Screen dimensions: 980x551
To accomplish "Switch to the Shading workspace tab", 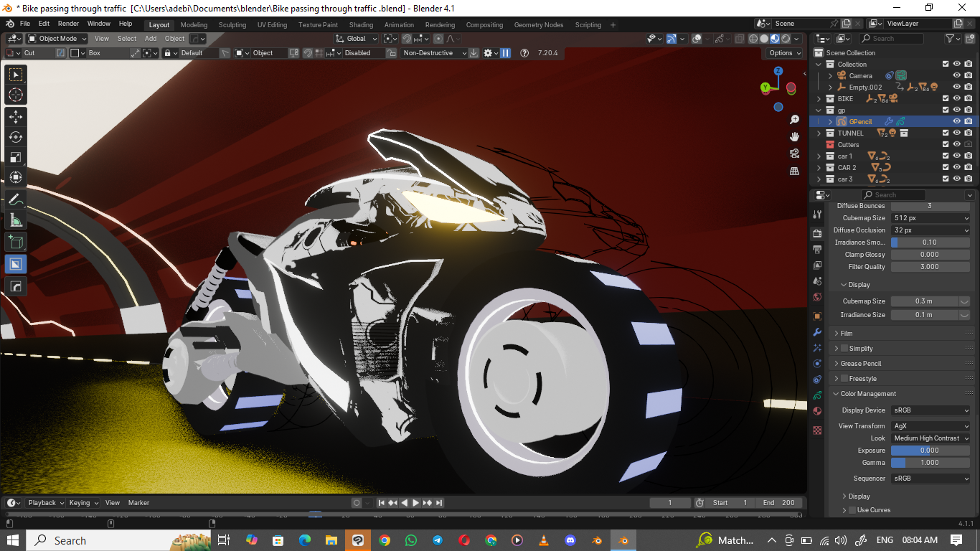I will [361, 24].
